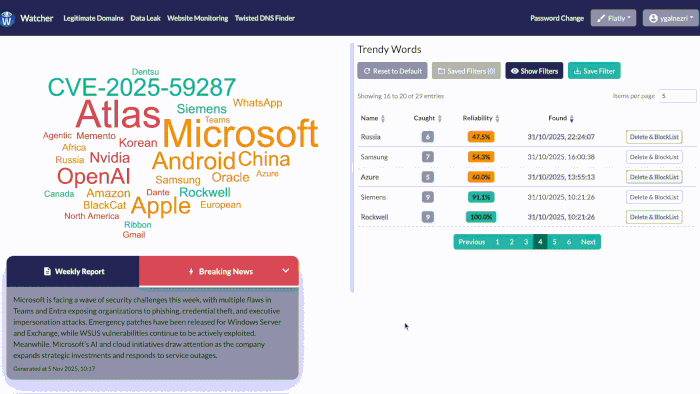
Task: Switch to Breaking News tab
Action: 219,271
